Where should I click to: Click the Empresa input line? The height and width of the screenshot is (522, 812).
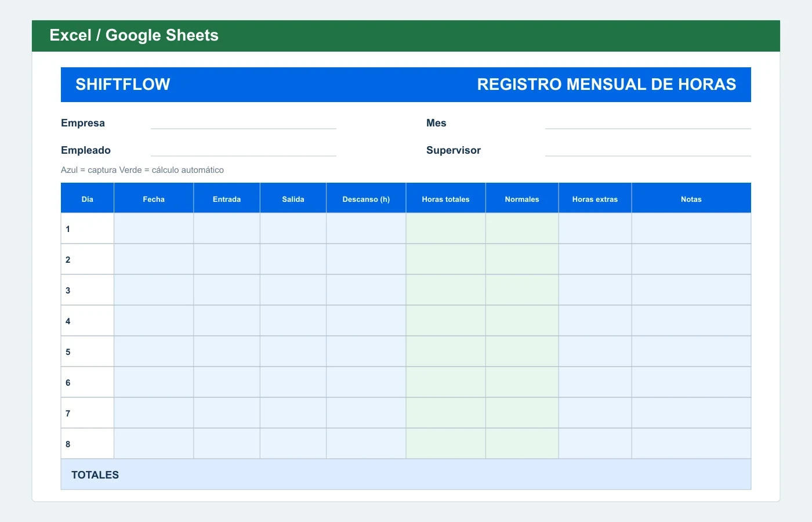pyautogui.click(x=244, y=123)
